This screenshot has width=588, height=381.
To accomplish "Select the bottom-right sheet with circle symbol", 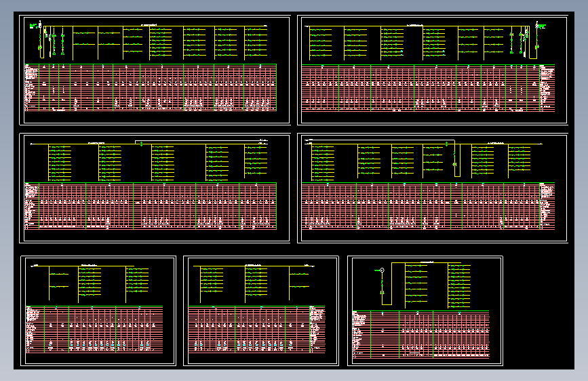I will coord(425,311).
